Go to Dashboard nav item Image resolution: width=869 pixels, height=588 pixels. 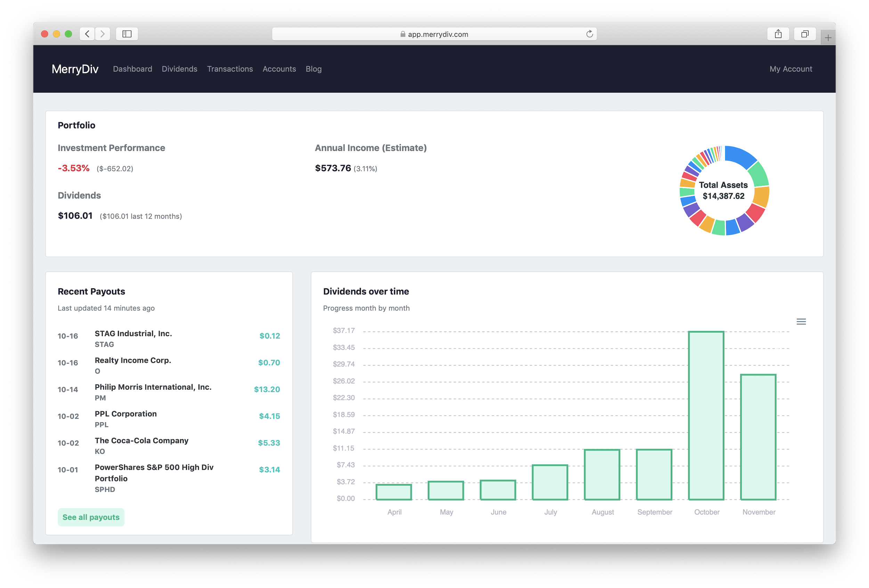pyautogui.click(x=132, y=69)
